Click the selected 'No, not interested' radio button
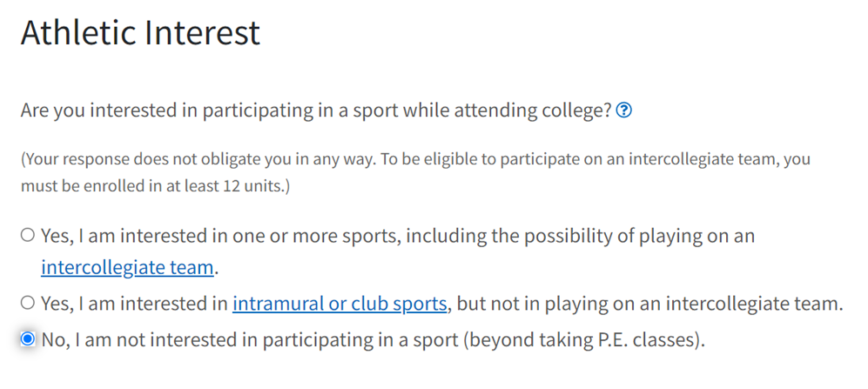The image size is (868, 389). tap(27, 339)
